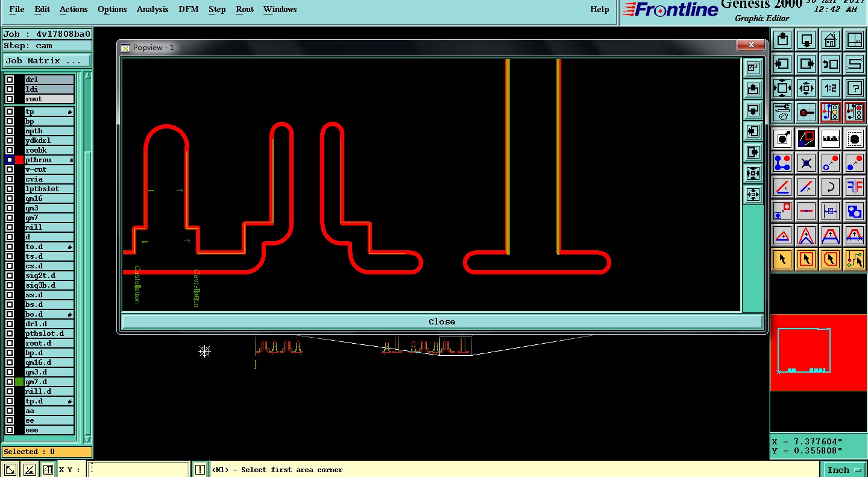Click the X delete point icon
The width and height of the screenshot is (868, 477).
pyautogui.click(x=806, y=163)
